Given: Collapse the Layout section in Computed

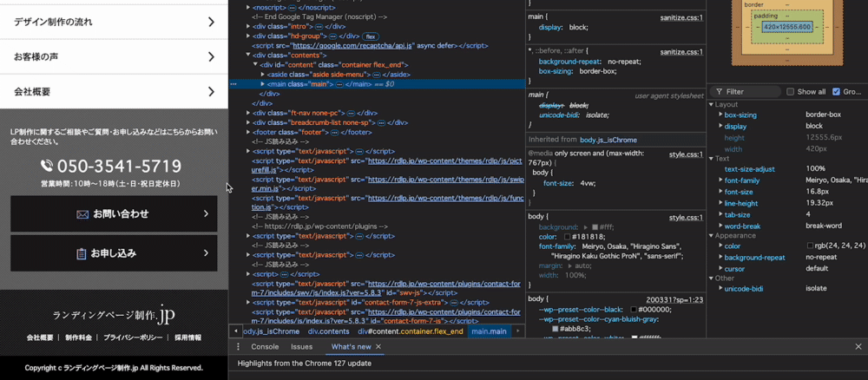Looking at the screenshot, I should click(x=712, y=104).
